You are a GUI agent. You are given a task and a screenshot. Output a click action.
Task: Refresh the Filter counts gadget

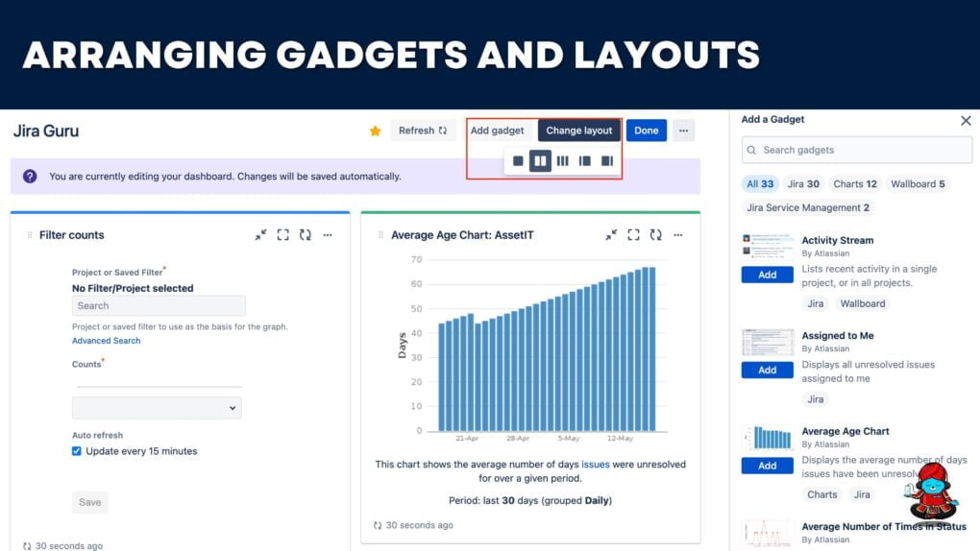click(x=305, y=235)
